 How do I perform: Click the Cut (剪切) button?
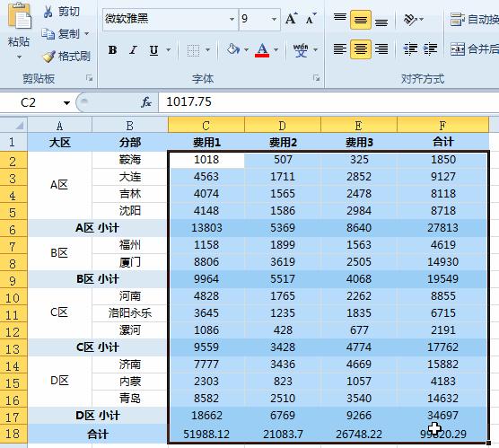61,12
